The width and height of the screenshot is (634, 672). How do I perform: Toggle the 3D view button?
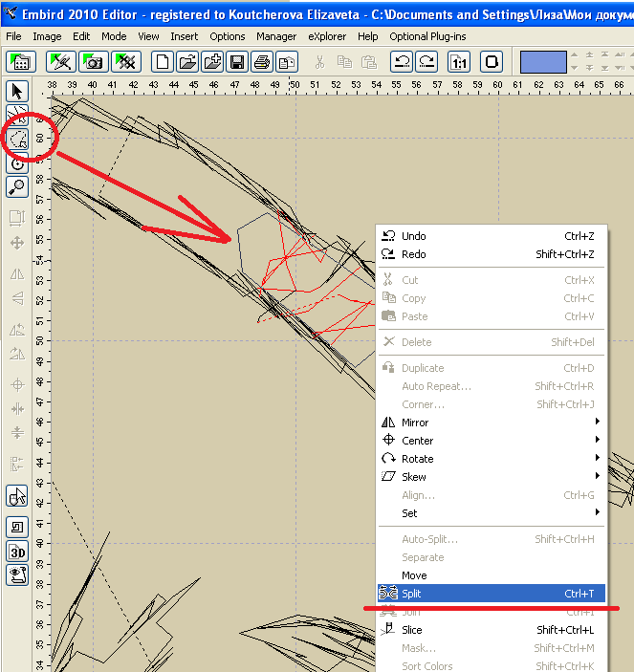click(17, 552)
